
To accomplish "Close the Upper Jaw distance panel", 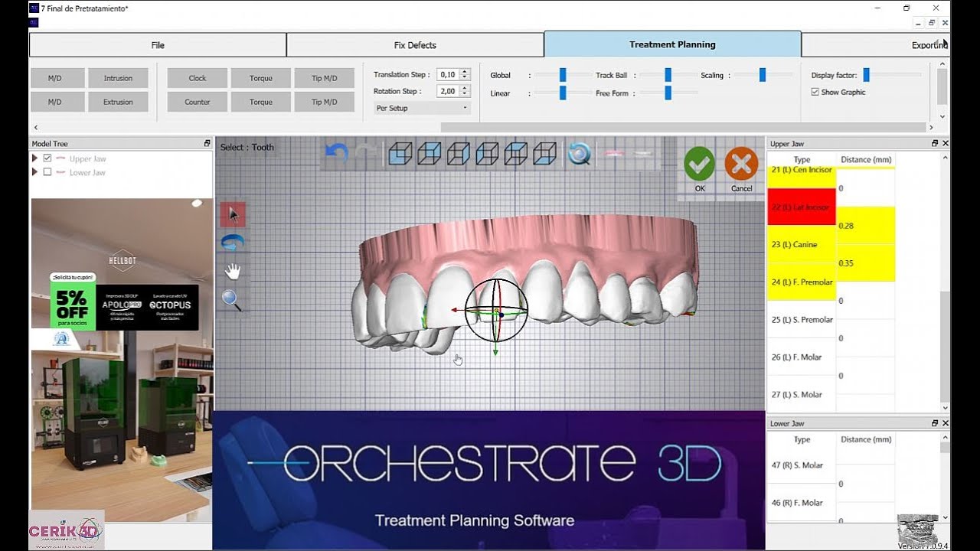I will [946, 143].
